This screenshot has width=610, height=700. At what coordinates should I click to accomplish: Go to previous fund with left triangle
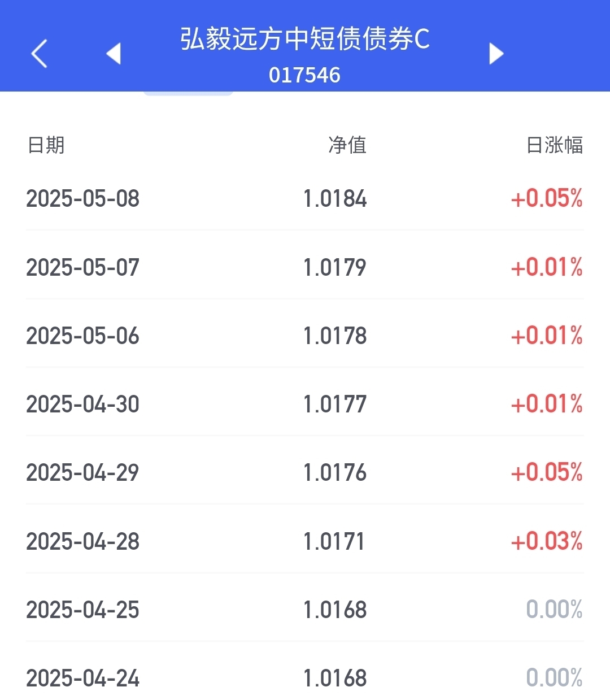coord(114,54)
